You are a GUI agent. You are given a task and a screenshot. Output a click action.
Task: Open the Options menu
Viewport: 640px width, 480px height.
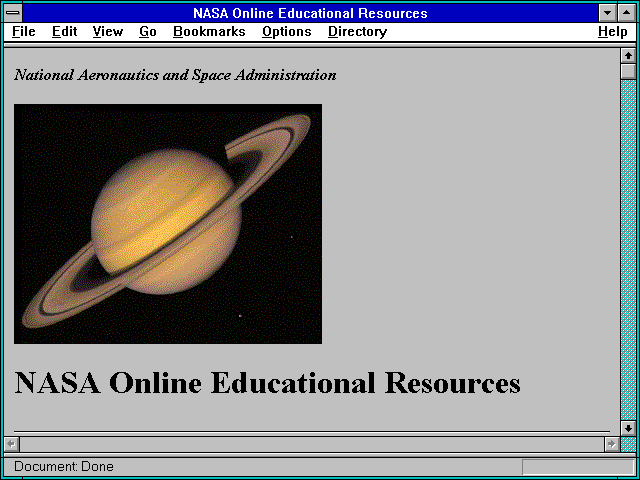pos(287,32)
